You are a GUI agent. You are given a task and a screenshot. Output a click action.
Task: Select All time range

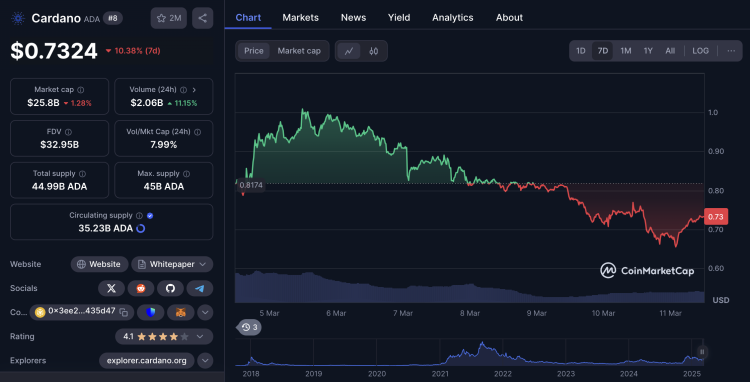[670, 51]
